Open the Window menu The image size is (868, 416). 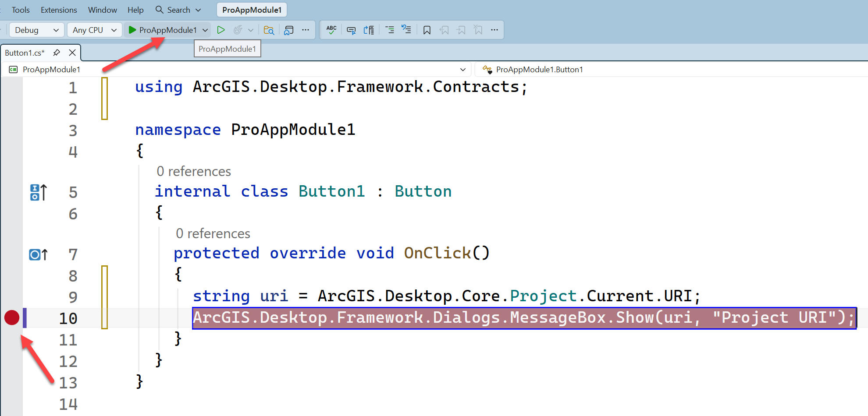[x=103, y=10]
